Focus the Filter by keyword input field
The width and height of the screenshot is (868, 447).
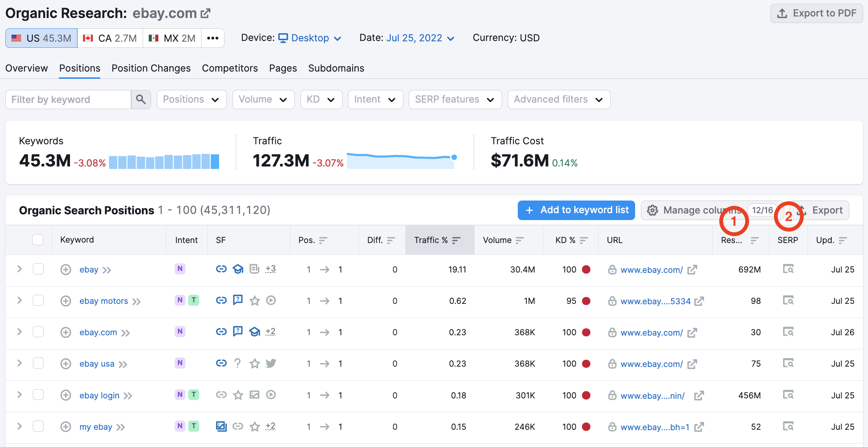[x=69, y=100]
